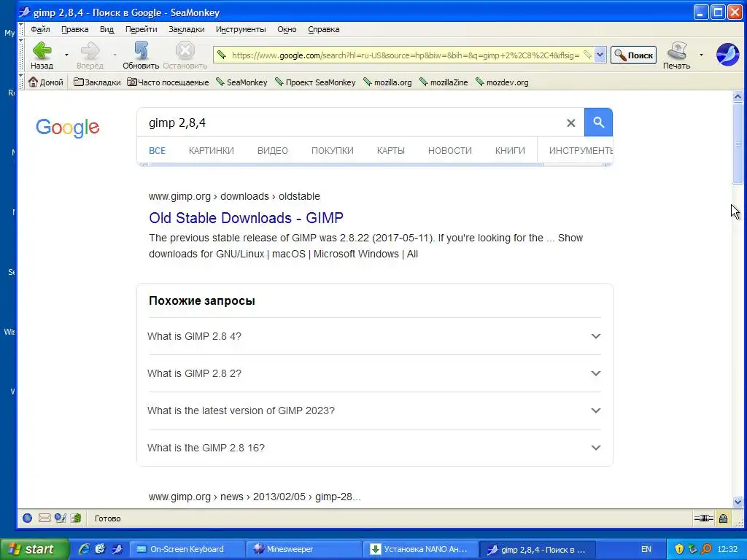The height and width of the screenshot is (560, 747).
Task: Open the Правка menu
Action: click(x=75, y=29)
